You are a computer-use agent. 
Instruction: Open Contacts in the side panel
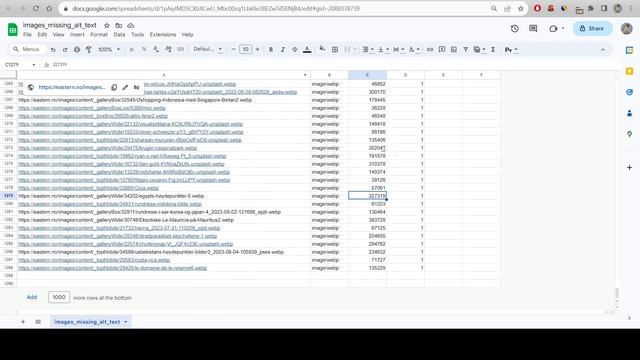[x=629, y=113]
